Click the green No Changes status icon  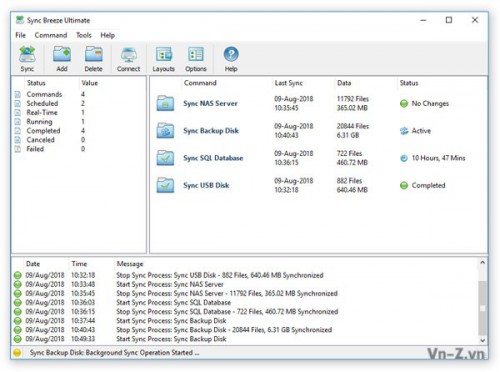pyautogui.click(x=404, y=104)
